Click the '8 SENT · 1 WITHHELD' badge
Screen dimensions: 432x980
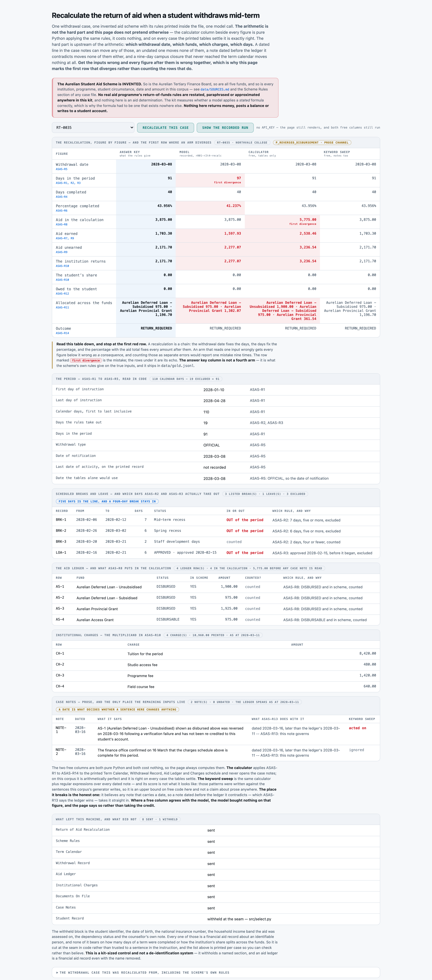pos(160,819)
